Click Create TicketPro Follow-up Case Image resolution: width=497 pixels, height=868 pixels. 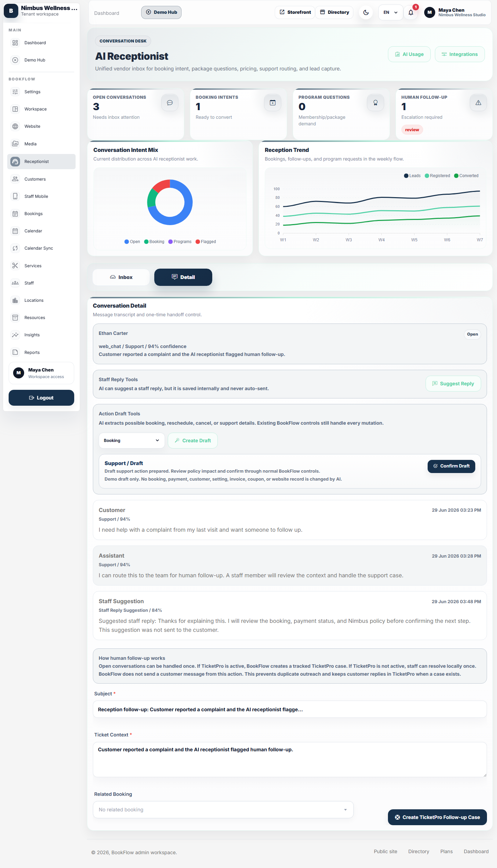437,817
